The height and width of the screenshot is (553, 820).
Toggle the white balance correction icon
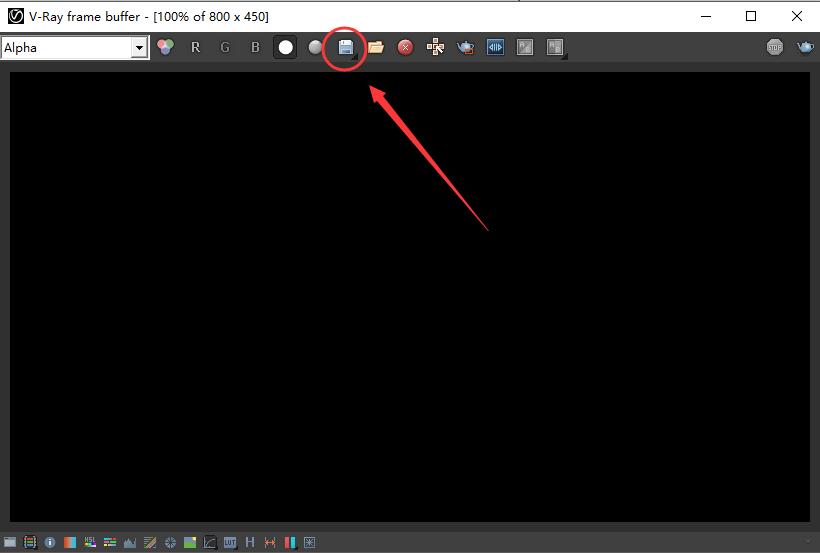70,543
